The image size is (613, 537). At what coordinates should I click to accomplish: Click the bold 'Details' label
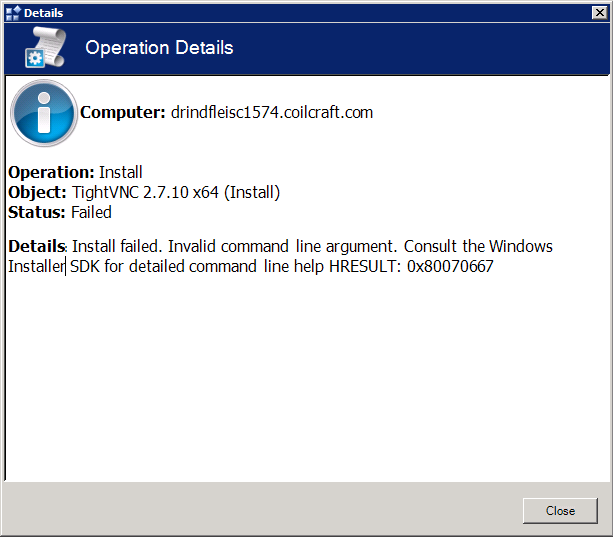click(37, 247)
